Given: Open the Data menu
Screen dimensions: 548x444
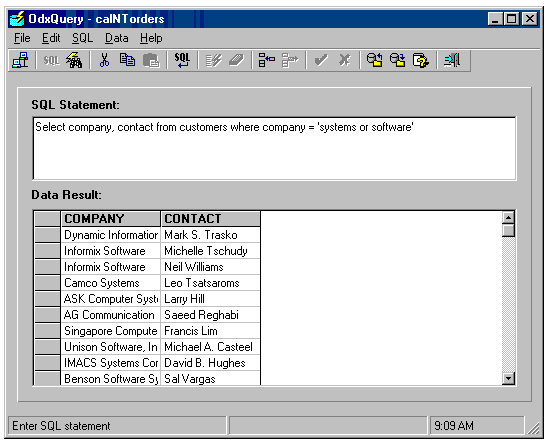Looking at the screenshot, I should coord(117,38).
